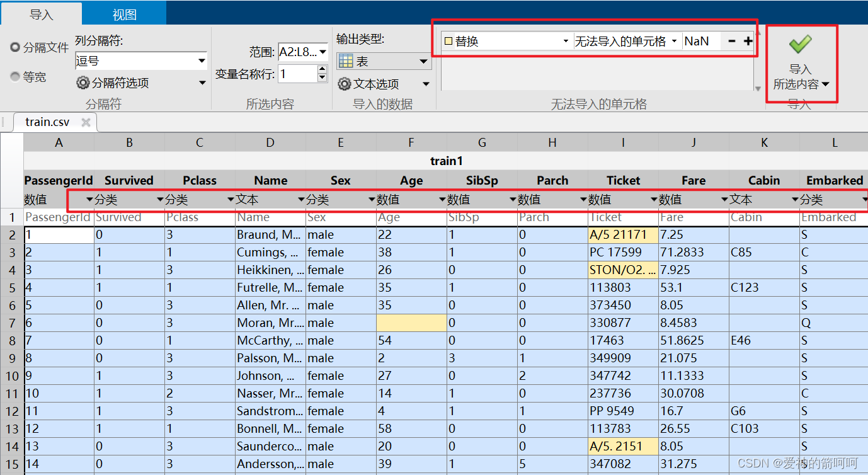Select the highlighted cell 'A/5 21171'

(624, 235)
